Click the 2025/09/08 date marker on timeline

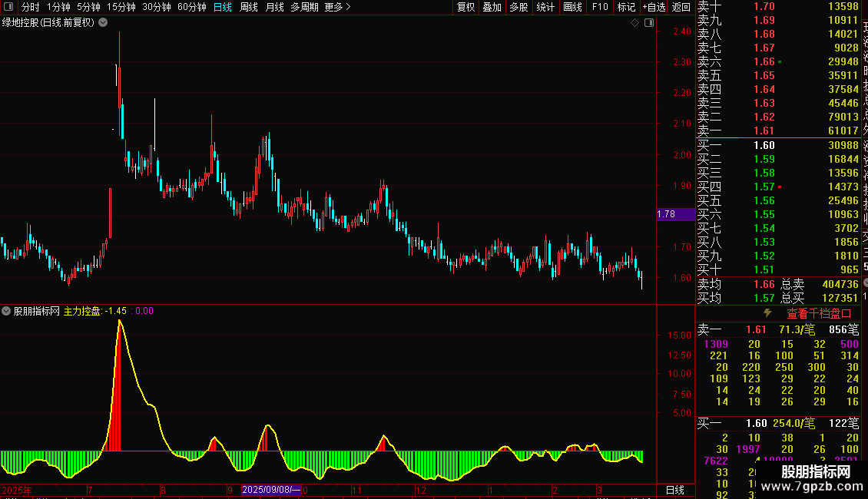click(271, 490)
